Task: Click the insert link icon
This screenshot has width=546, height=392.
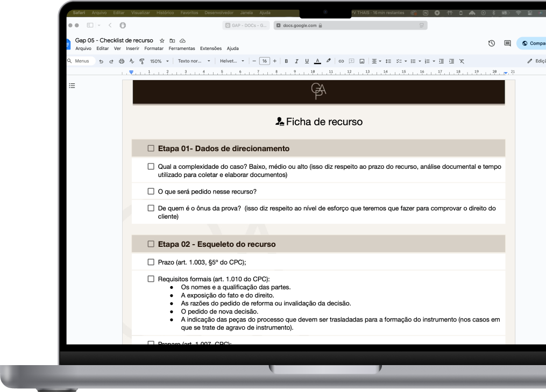Action: 341,61
